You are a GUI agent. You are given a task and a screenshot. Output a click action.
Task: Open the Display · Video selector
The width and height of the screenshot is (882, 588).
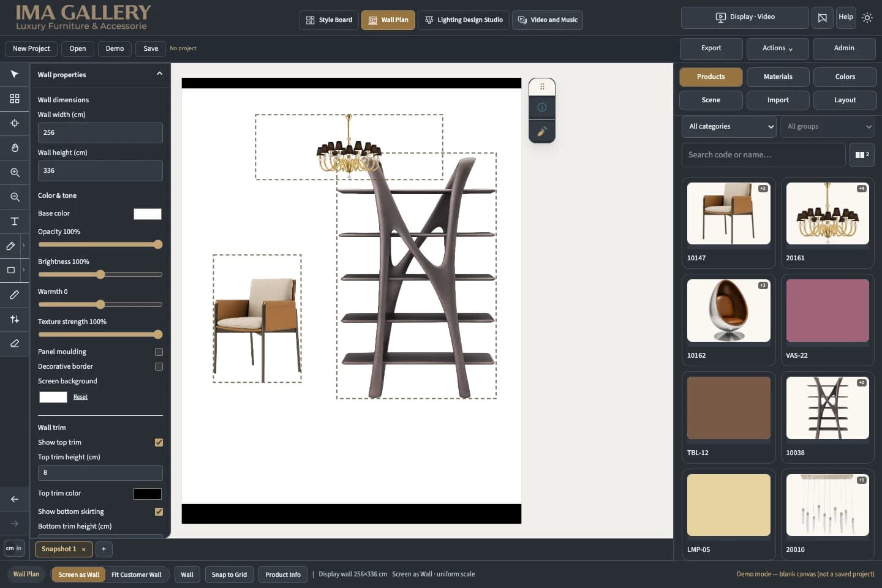click(745, 17)
